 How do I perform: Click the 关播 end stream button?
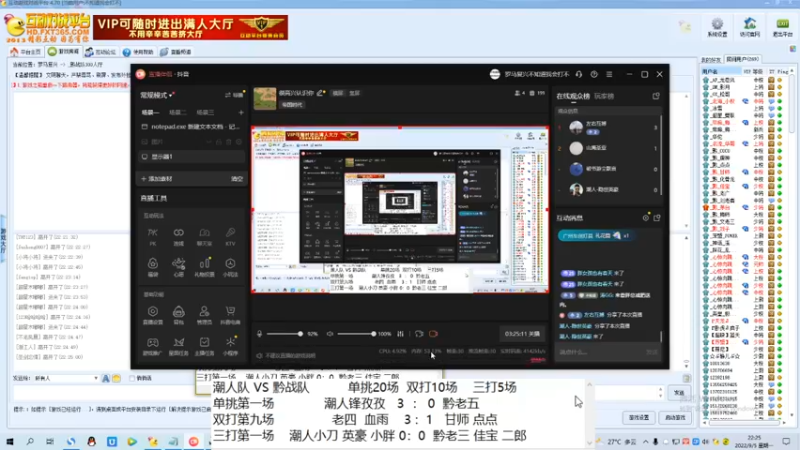coord(522,334)
